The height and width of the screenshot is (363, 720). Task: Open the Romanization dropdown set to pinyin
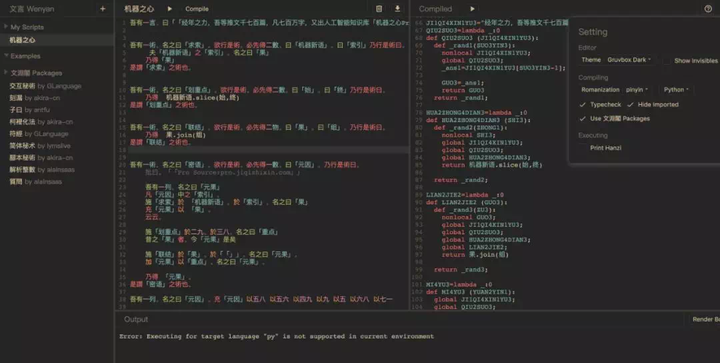tap(636, 89)
